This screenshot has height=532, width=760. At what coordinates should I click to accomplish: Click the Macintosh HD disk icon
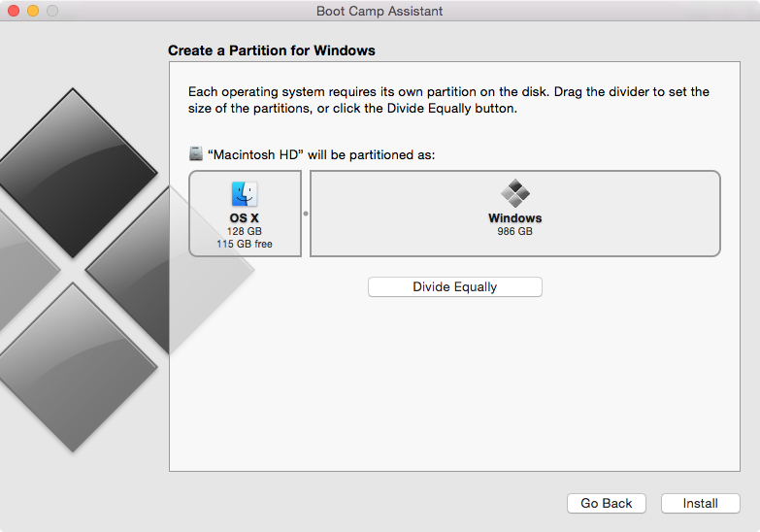click(x=196, y=153)
